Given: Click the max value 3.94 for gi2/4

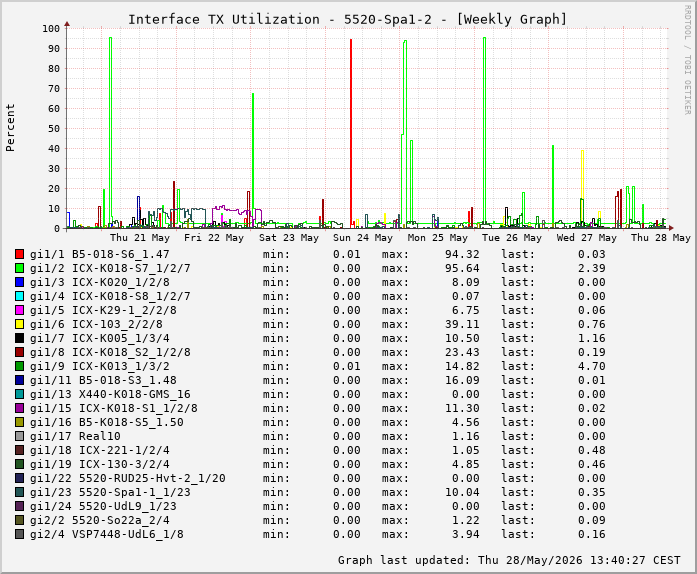Looking at the screenshot, I should click(466, 534).
